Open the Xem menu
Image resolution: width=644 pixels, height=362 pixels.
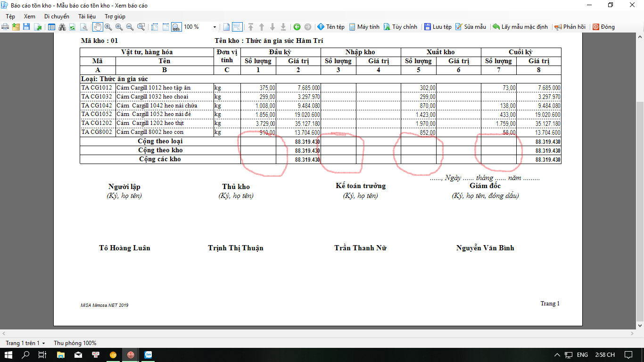point(29,16)
